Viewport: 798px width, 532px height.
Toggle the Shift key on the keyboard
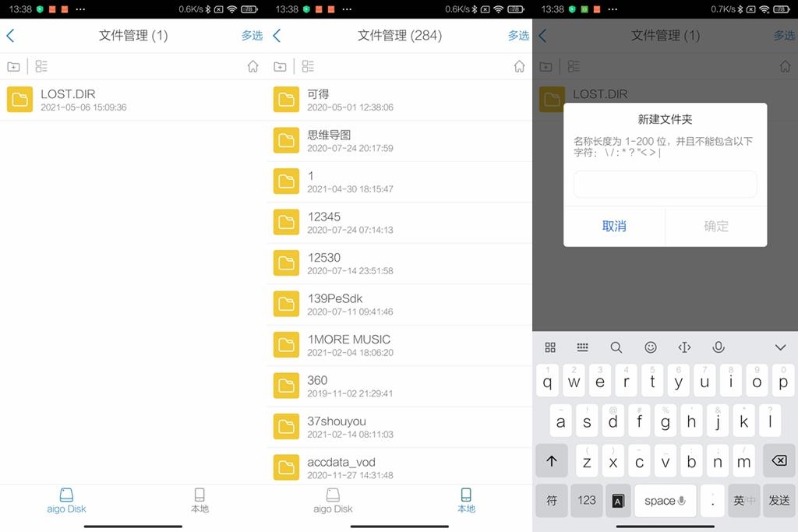[x=551, y=460]
